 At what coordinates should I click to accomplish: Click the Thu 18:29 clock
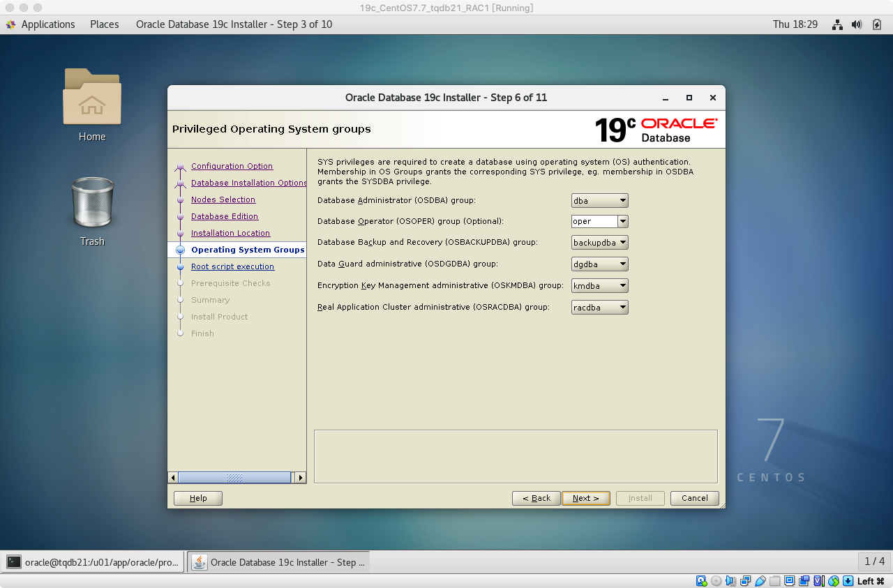click(795, 24)
